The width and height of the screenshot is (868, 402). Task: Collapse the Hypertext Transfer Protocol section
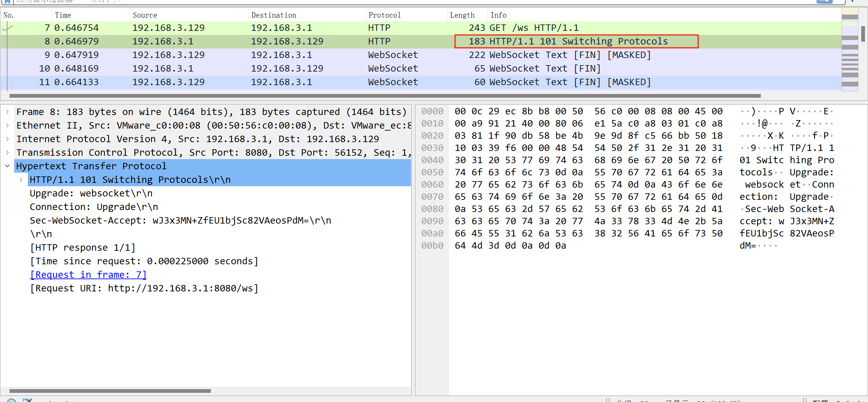tap(7, 166)
